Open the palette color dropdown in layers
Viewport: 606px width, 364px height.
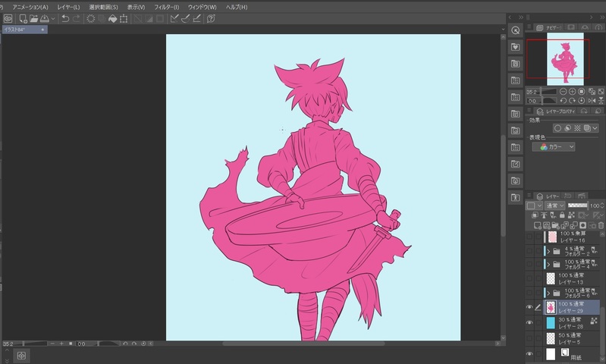click(535, 206)
